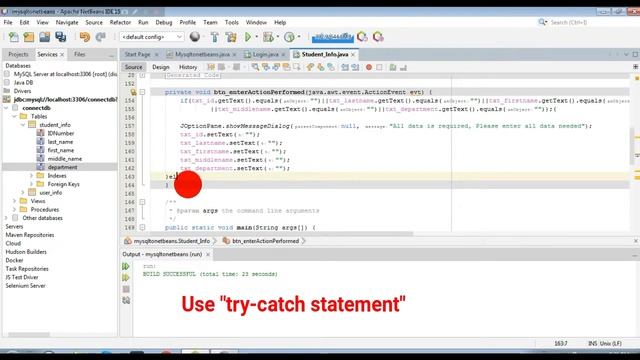Close the Output mysqltonetbeans run tab
The height and width of the screenshot is (360, 640).
coord(208,254)
